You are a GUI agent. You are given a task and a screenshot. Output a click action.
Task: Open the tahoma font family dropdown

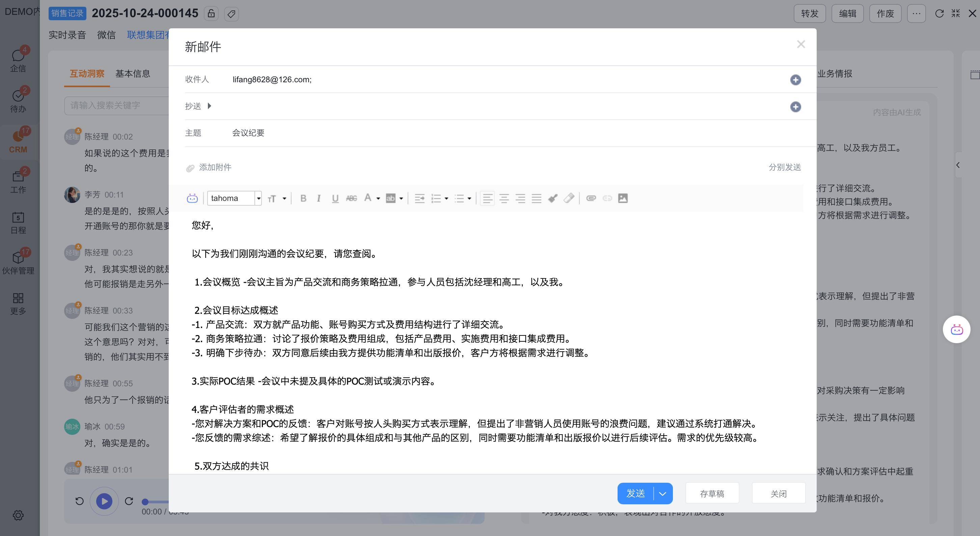(258, 198)
